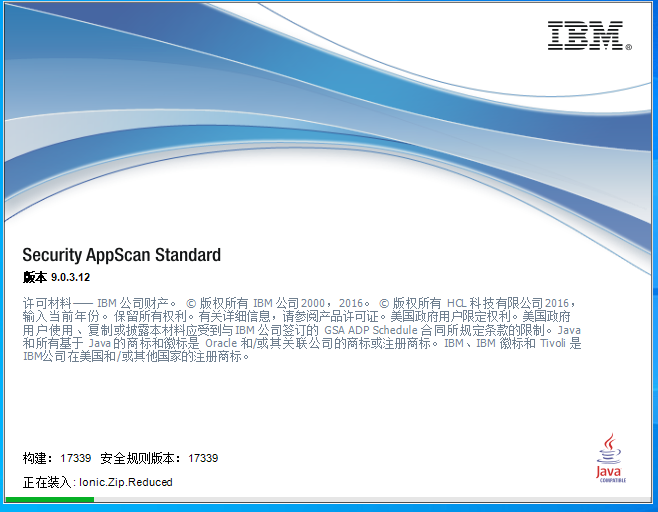Click the Java Compatible logo

point(610,458)
